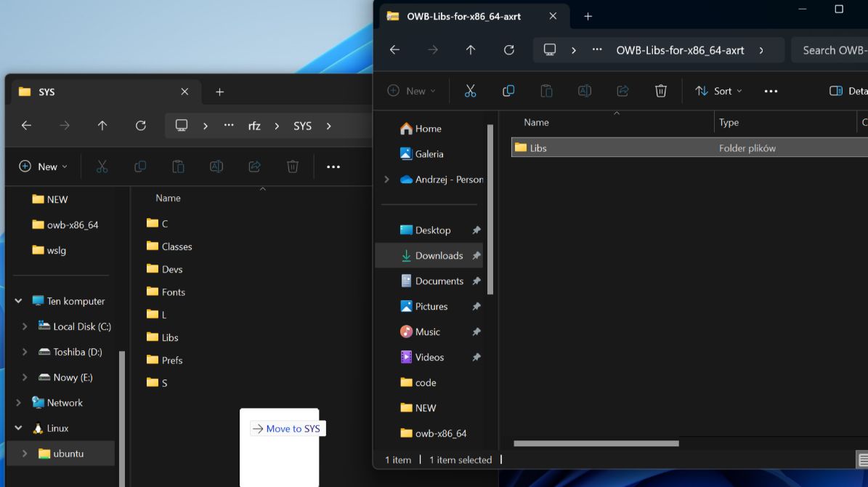Click the share icon in the SYS window toolbar
The width and height of the screenshot is (868, 487).
tap(255, 166)
